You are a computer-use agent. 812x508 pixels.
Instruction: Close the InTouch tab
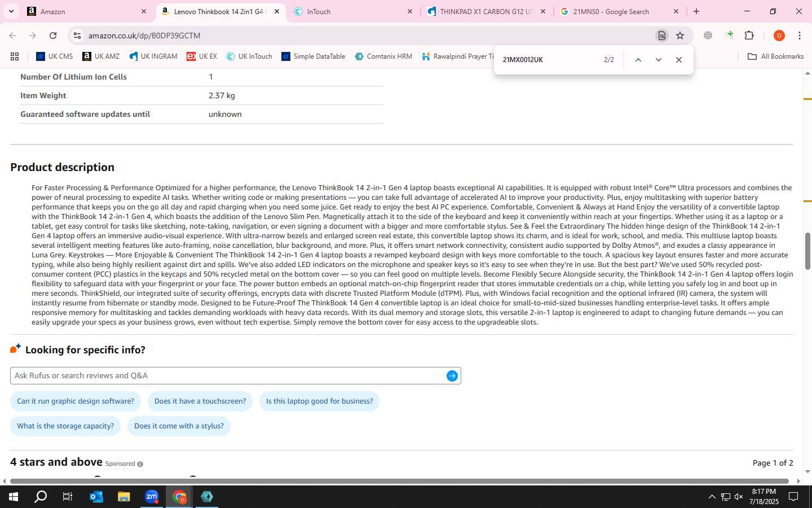[410, 11]
